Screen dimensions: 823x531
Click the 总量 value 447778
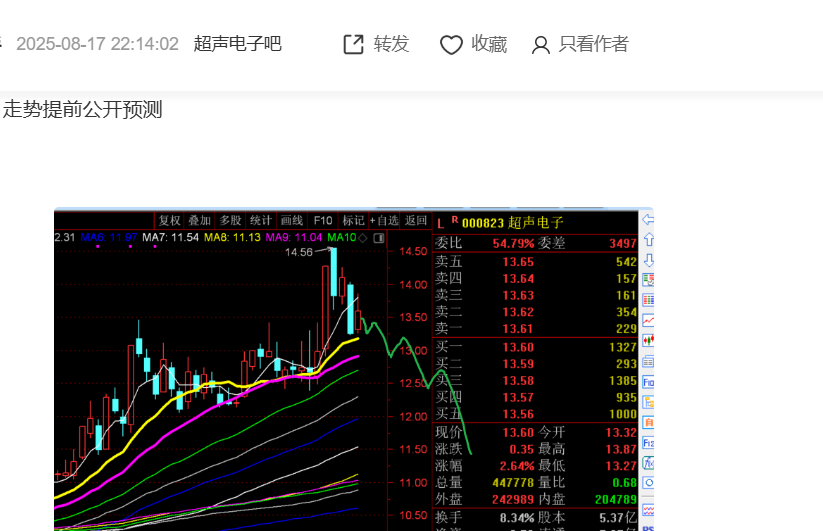click(513, 483)
